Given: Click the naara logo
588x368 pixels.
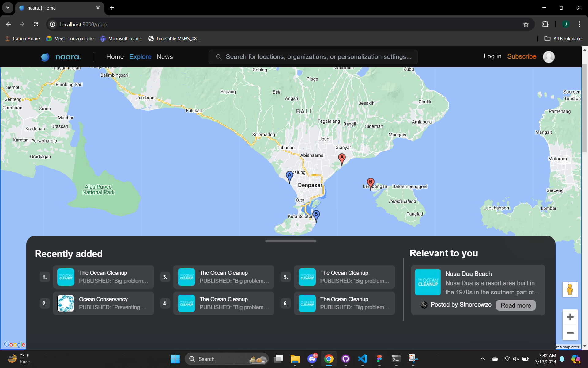Looking at the screenshot, I should pyautogui.click(x=61, y=57).
